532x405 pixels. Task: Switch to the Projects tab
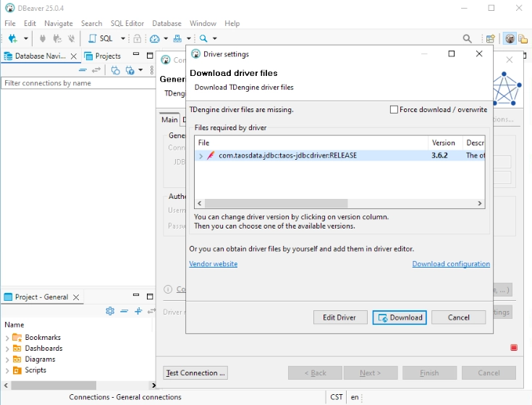tap(103, 56)
